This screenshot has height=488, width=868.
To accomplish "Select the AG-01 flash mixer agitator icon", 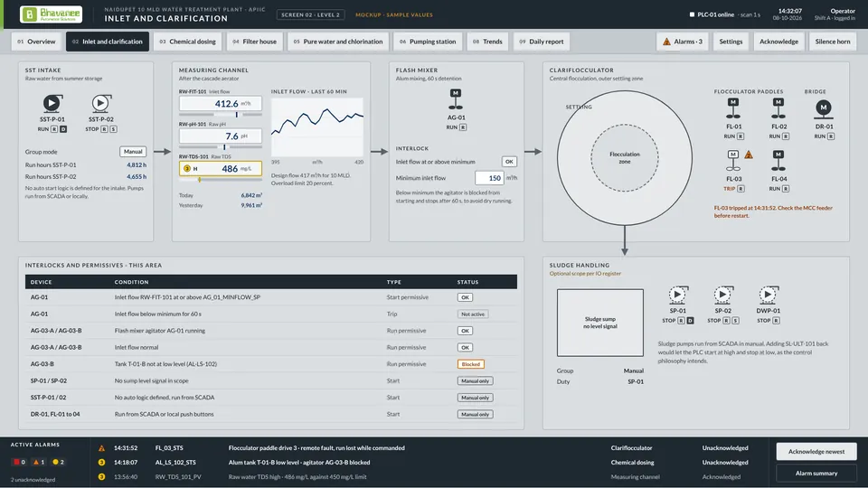I will pos(456,99).
